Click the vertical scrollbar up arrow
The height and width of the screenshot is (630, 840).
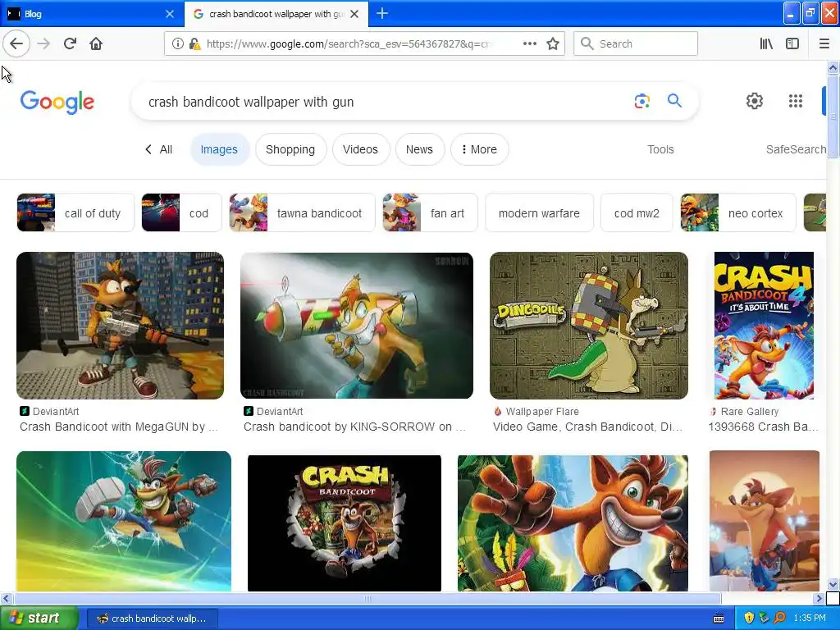click(x=833, y=67)
